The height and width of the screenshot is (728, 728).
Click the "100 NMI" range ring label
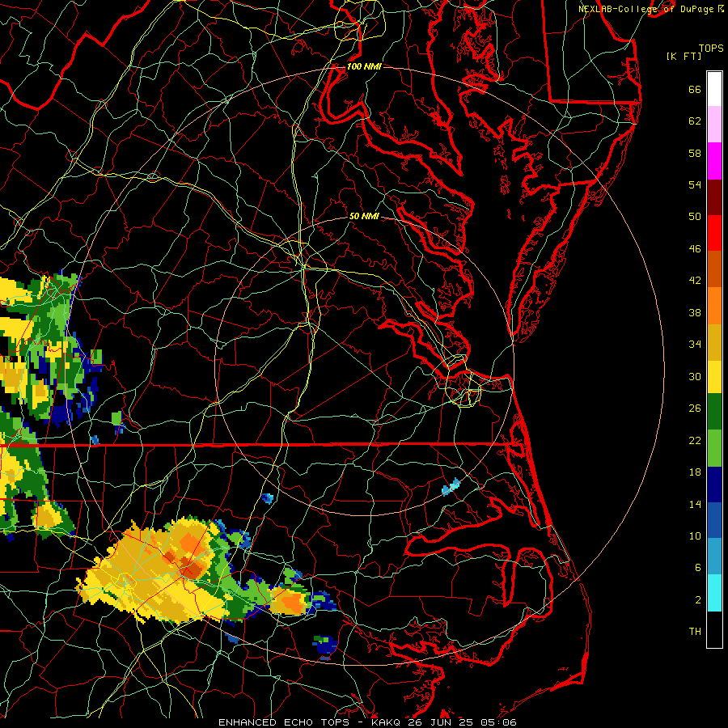[x=364, y=66]
